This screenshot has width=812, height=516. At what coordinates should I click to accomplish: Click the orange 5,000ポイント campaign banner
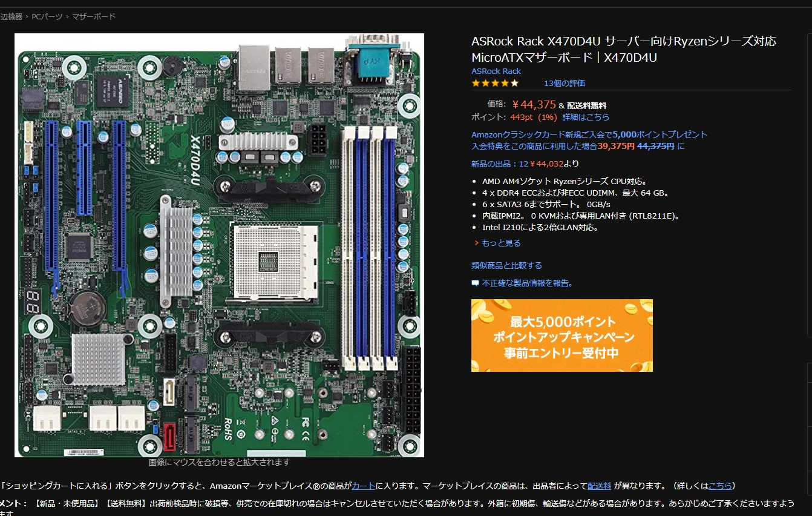(562, 336)
